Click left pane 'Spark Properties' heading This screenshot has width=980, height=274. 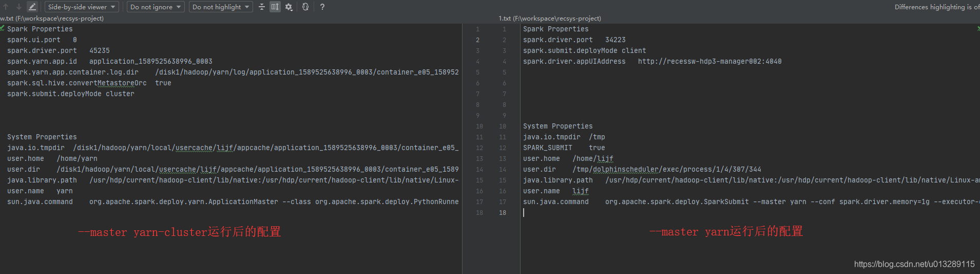(x=40, y=29)
